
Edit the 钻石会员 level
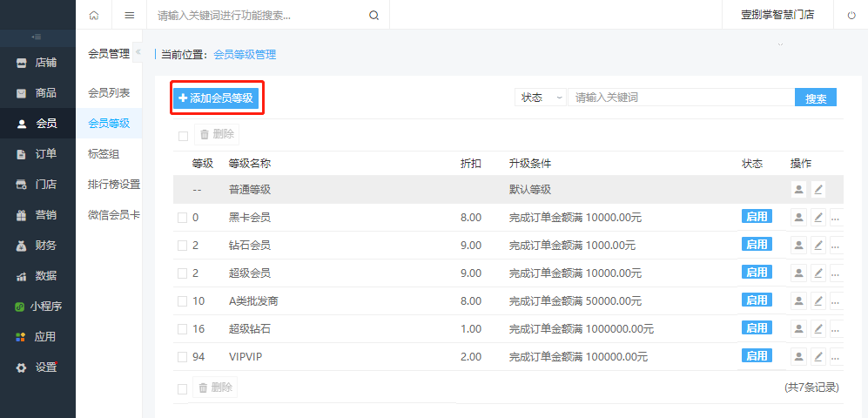coord(818,246)
